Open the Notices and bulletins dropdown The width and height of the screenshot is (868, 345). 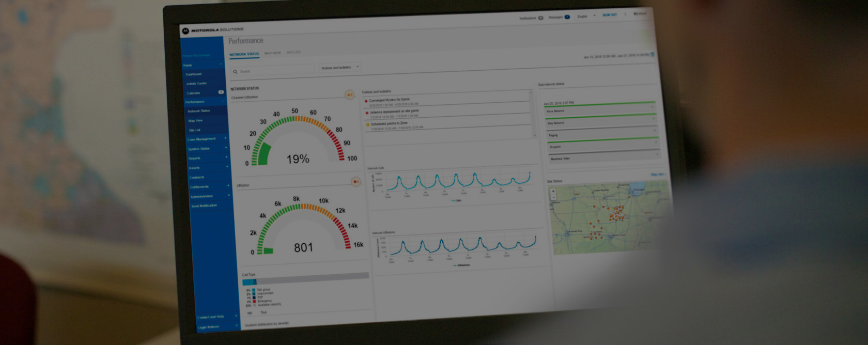coord(339,67)
